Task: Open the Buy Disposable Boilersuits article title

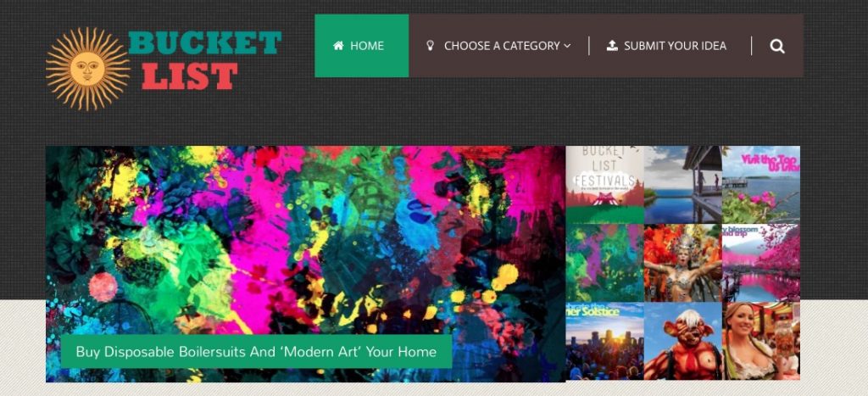Action: pos(256,352)
